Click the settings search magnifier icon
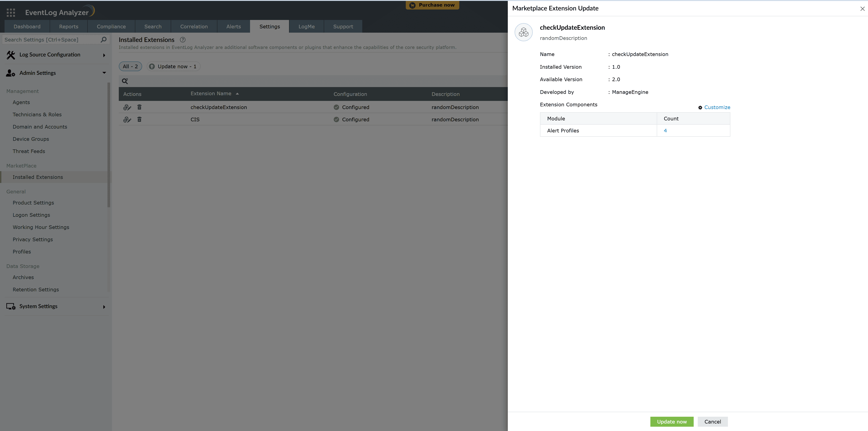 (103, 40)
